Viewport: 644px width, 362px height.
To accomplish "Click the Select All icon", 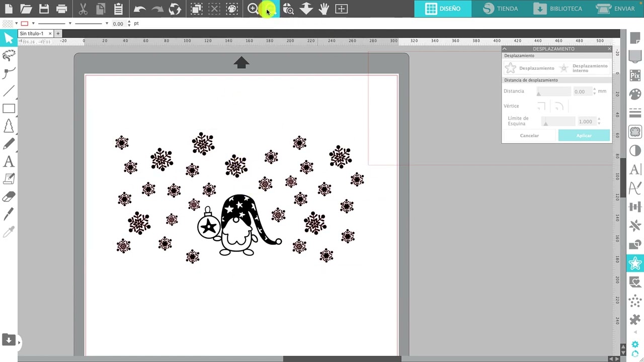I will coord(197,9).
